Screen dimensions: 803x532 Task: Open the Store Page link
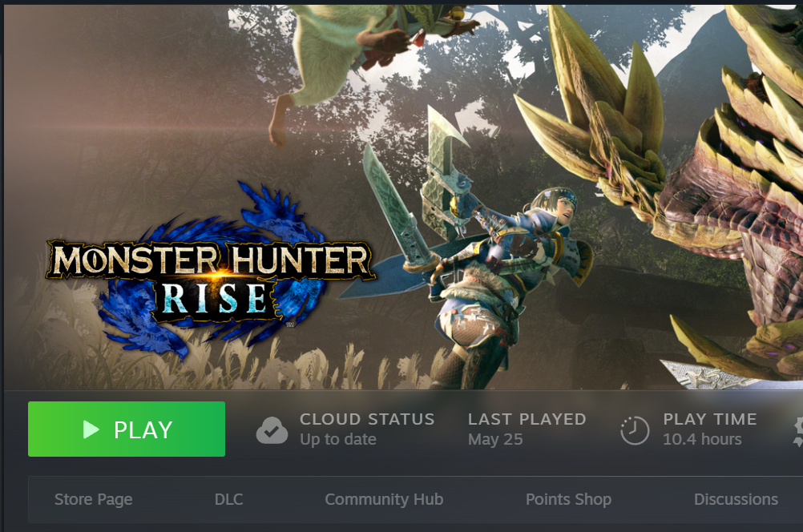(93, 499)
